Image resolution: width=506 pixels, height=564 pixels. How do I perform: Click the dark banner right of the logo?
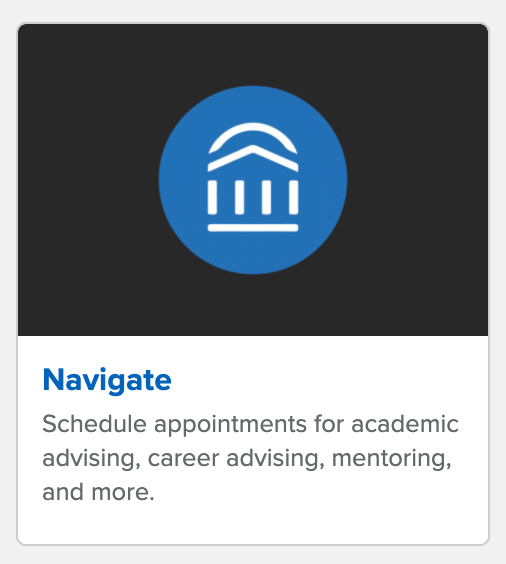(x=417, y=180)
